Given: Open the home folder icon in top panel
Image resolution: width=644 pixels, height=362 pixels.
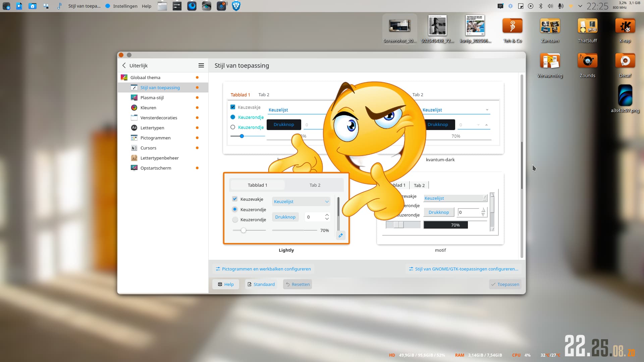Looking at the screenshot, I should (33, 6).
